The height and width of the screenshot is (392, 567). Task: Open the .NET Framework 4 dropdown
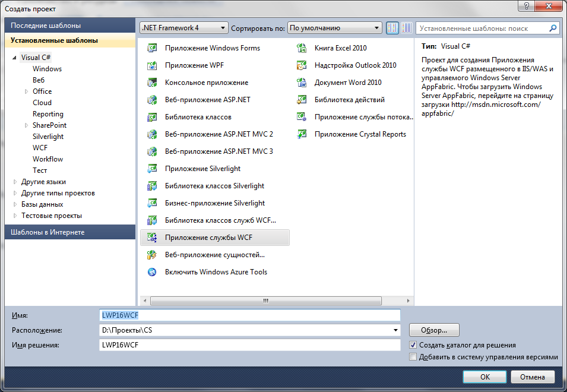183,28
